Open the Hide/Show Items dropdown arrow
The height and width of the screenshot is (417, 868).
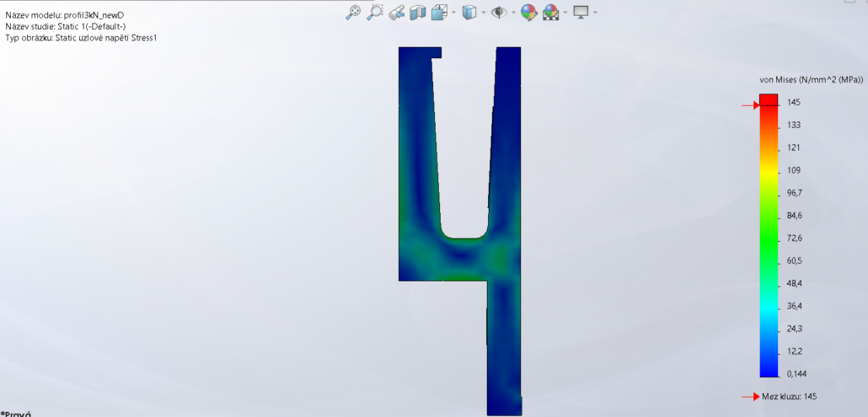(514, 13)
